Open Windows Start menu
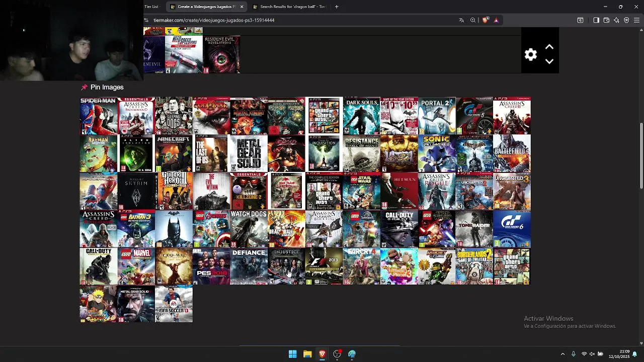 [292, 354]
